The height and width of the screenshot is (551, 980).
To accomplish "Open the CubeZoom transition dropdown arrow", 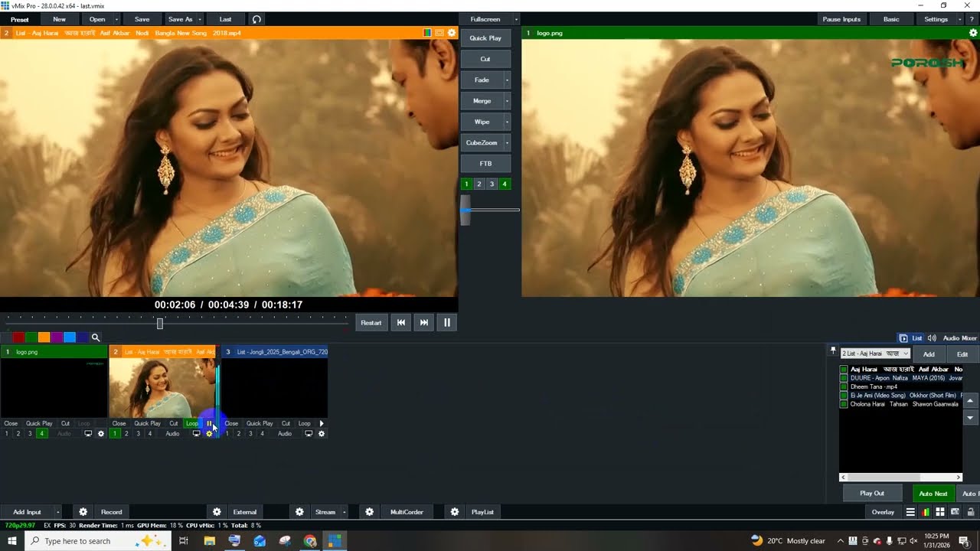I will click(507, 143).
